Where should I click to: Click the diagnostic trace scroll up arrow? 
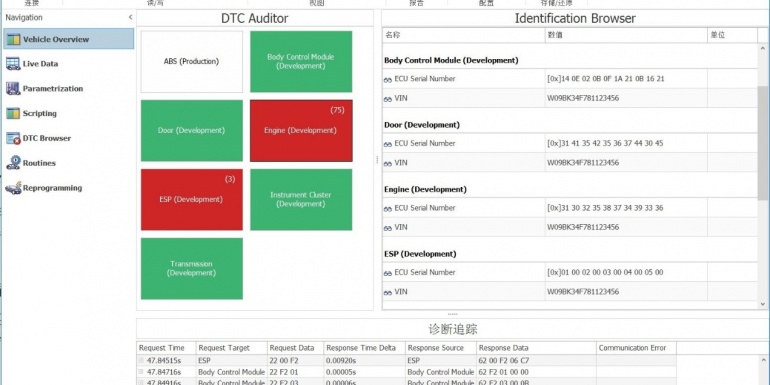pyautogui.click(x=765, y=361)
